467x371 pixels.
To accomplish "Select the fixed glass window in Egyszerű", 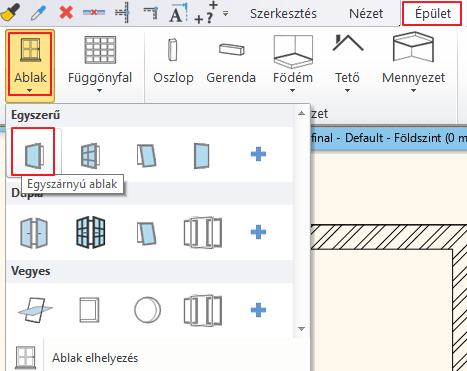I will pyautogui.click(x=202, y=155).
